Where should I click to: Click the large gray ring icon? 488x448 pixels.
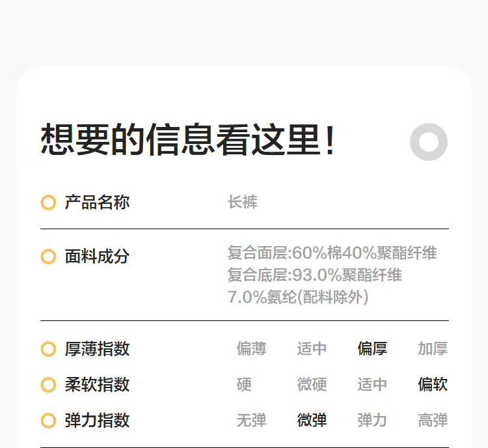(429, 142)
